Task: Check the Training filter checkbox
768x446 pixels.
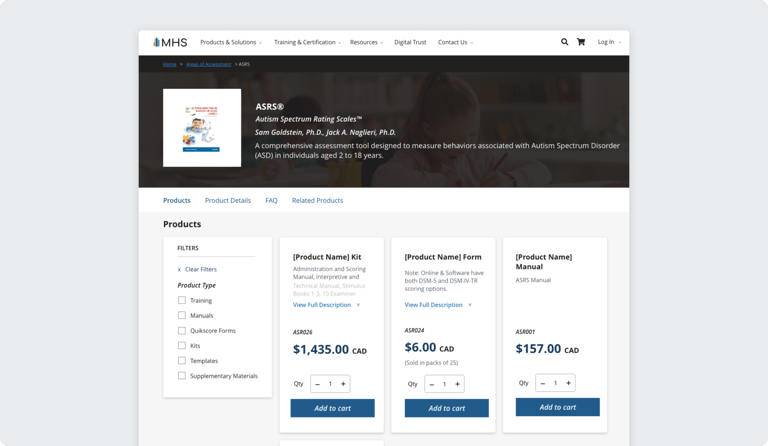Action: pyautogui.click(x=182, y=300)
